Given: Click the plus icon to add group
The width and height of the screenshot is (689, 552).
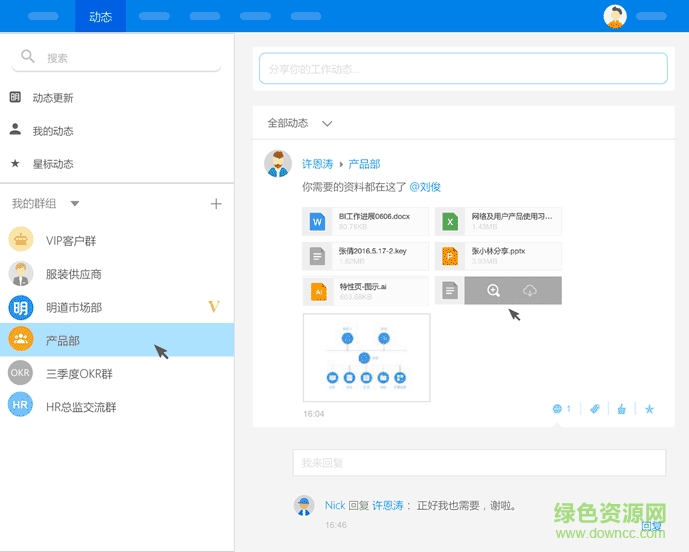Looking at the screenshot, I should click(x=215, y=204).
